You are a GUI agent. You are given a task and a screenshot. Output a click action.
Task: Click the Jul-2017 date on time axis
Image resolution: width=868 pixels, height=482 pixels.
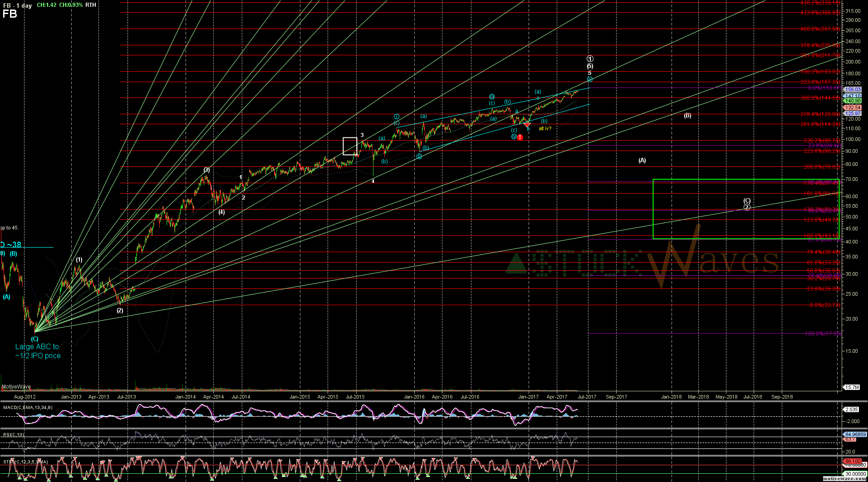[587, 397]
